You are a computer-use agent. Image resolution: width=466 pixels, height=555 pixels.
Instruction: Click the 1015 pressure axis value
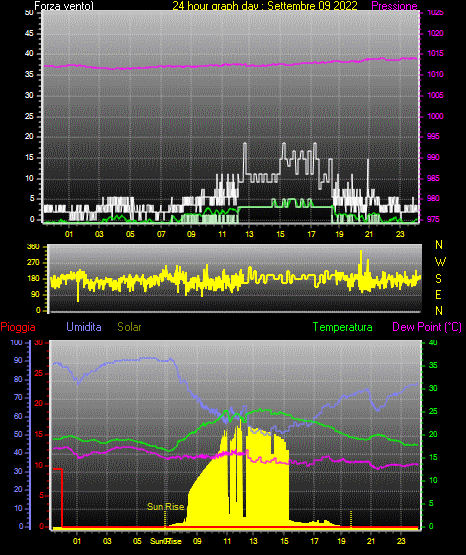[x=436, y=53]
